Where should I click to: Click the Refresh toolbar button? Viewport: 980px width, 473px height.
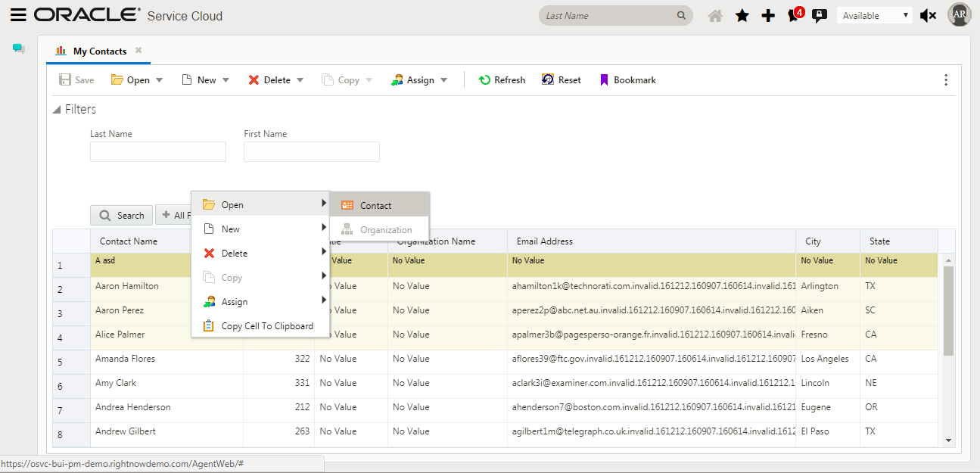(502, 80)
